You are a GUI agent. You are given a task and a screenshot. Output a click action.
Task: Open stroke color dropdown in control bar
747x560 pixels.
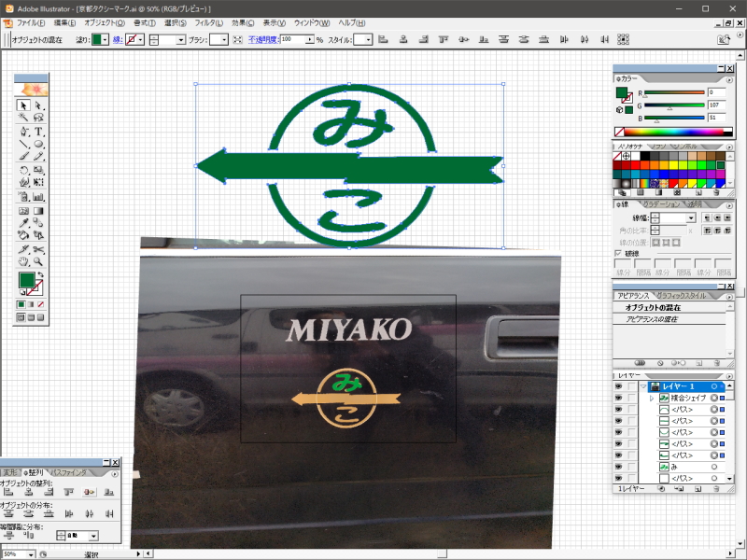click(141, 39)
